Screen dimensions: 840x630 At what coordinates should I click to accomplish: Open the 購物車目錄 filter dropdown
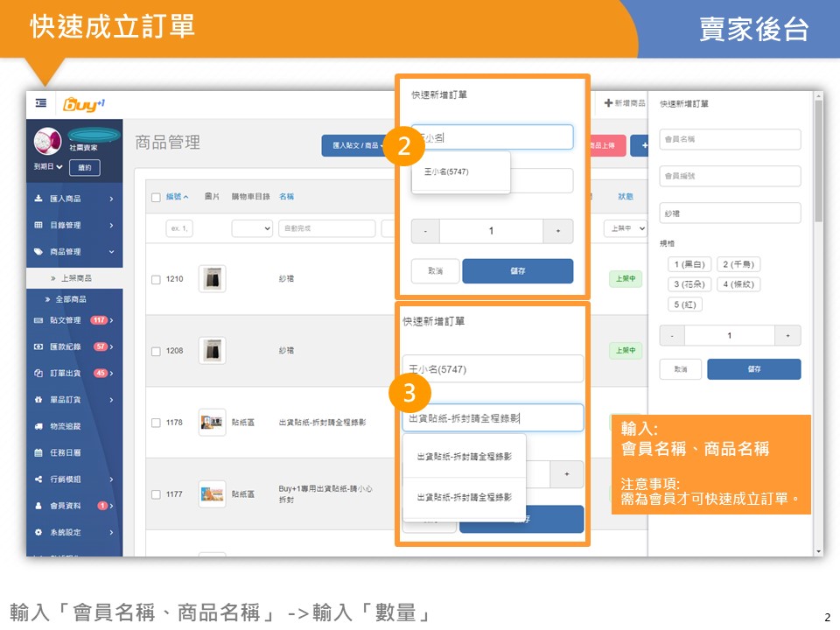click(x=252, y=228)
